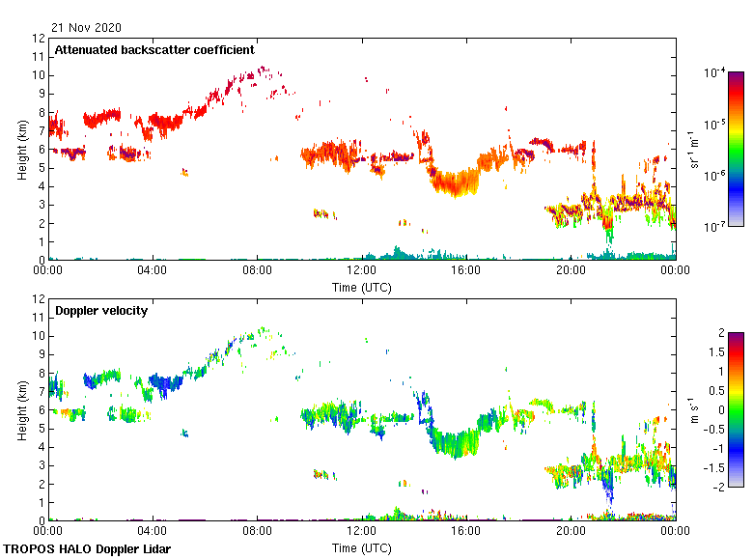Click Time (UTC) label under backscatter plot
This screenshot has height=560, width=753.
pos(362,287)
